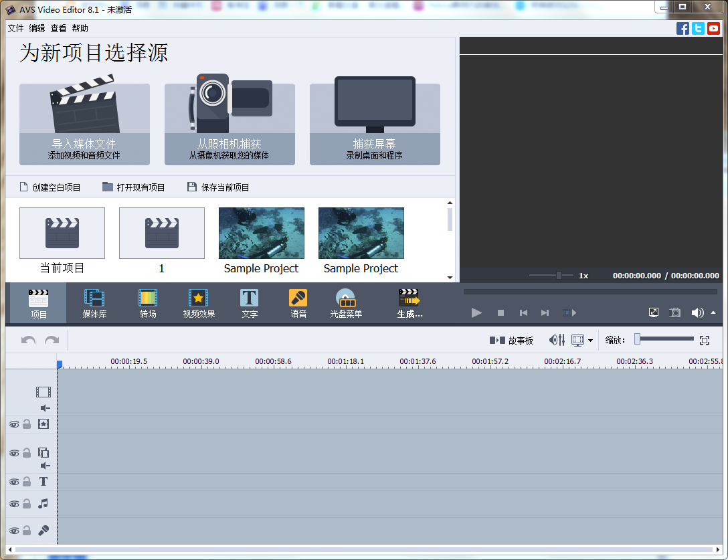Open the 编辑 menu
728x560 pixels.
coord(37,28)
